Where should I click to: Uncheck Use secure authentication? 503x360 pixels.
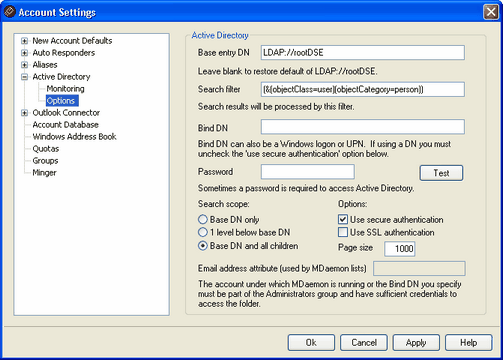coord(343,220)
